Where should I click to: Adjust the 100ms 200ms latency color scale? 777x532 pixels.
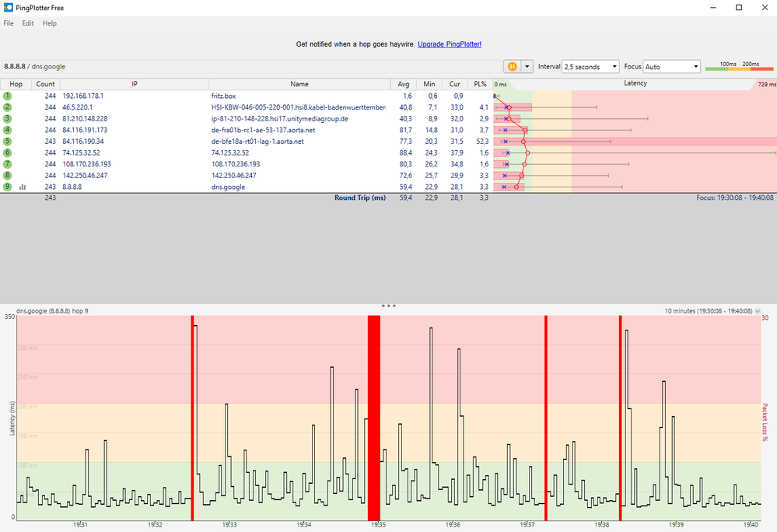click(x=739, y=67)
